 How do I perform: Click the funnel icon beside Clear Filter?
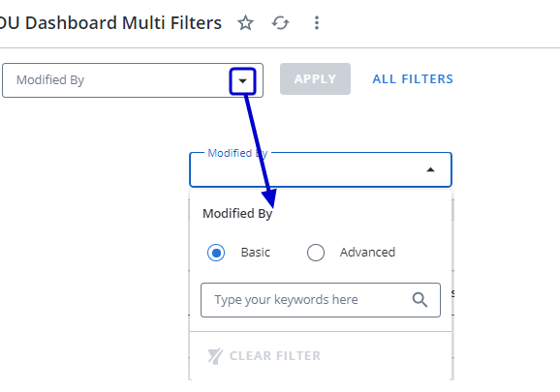pos(215,356)
